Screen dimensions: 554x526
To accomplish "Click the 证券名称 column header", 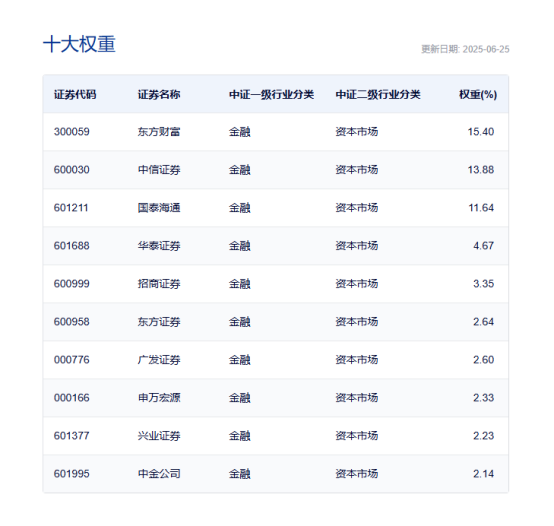I will pos(159,94).
